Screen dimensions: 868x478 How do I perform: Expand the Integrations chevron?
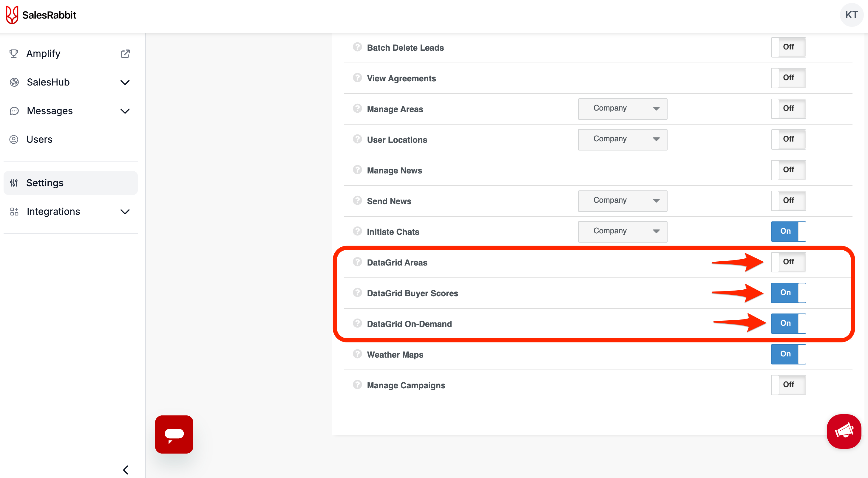[125, 212]
